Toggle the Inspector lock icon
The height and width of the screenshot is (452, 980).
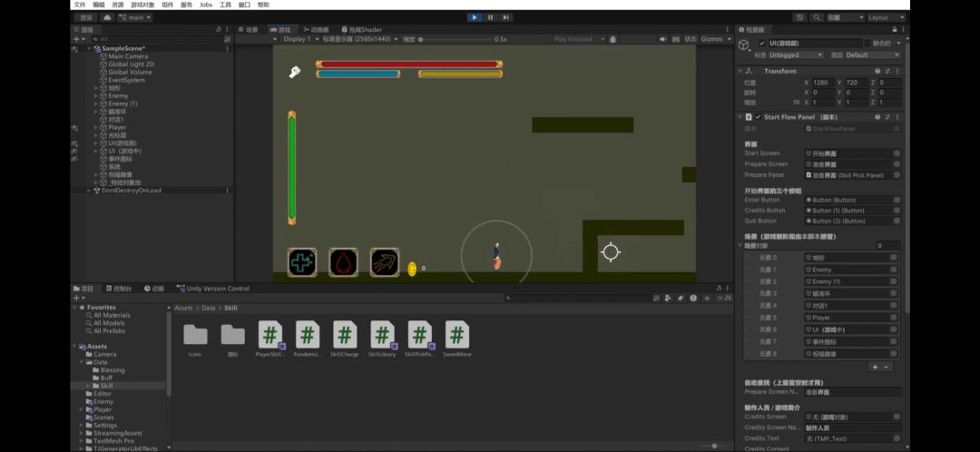coord(895,29)
